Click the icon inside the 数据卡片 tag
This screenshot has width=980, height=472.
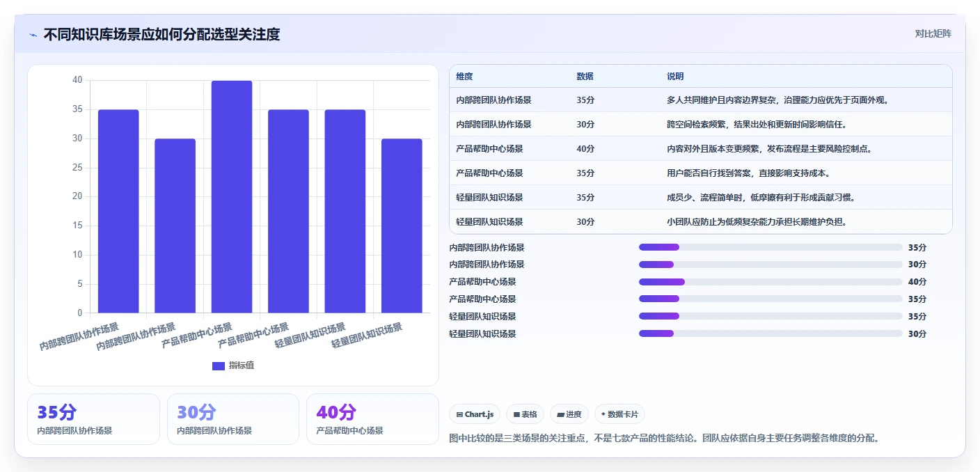coord(603,414)
